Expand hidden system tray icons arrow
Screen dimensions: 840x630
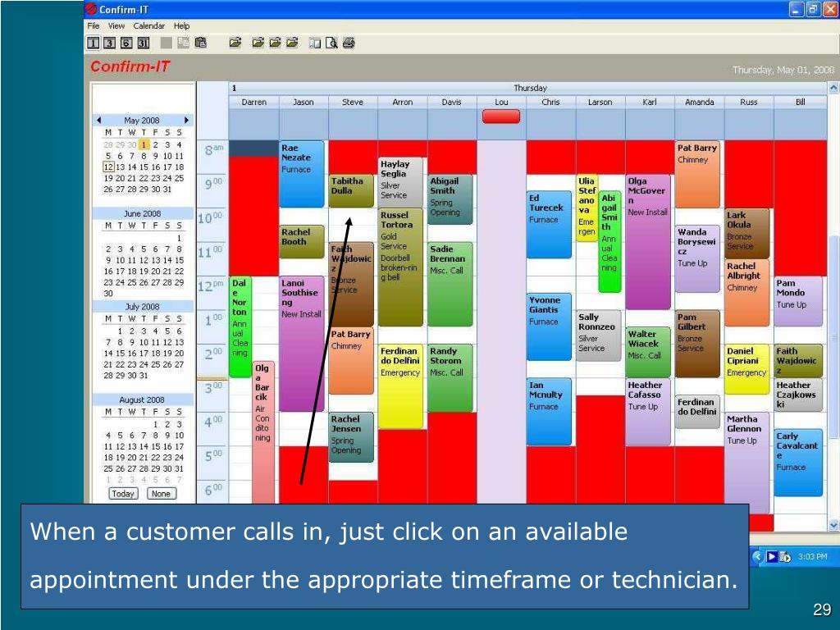[x=757, y=557]
